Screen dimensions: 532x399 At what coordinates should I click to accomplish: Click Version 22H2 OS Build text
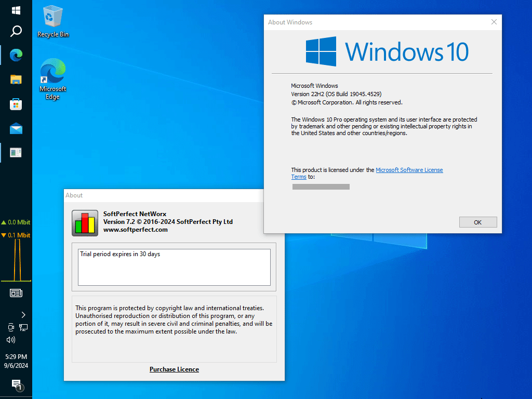coord(336,94)
